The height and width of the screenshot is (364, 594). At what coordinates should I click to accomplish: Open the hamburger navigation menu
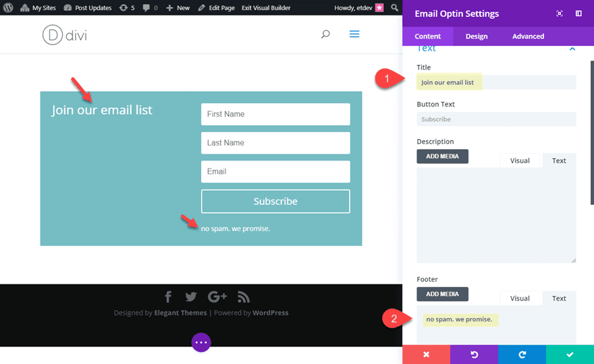coord(354,34)
